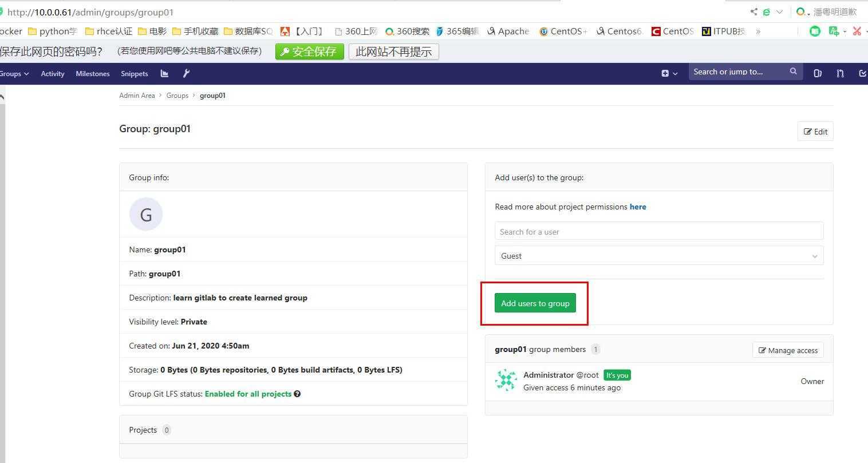Viewport: 868px width, 463px height.
Task: Open the access level Guest dropdown
Action: 659,256
